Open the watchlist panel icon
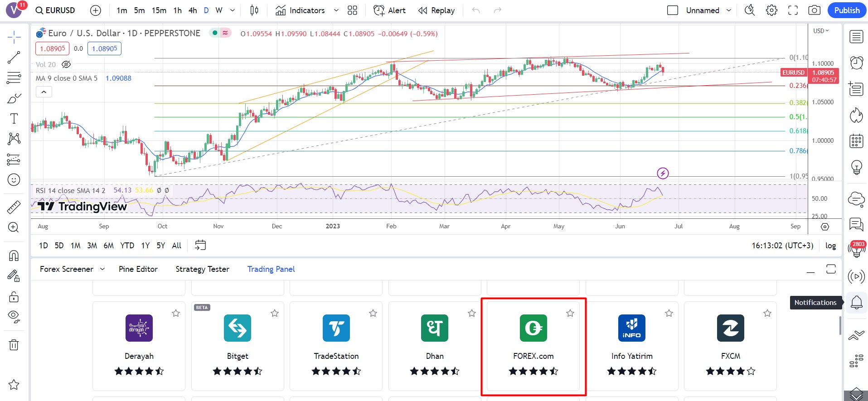 click(x=856, y=37)
